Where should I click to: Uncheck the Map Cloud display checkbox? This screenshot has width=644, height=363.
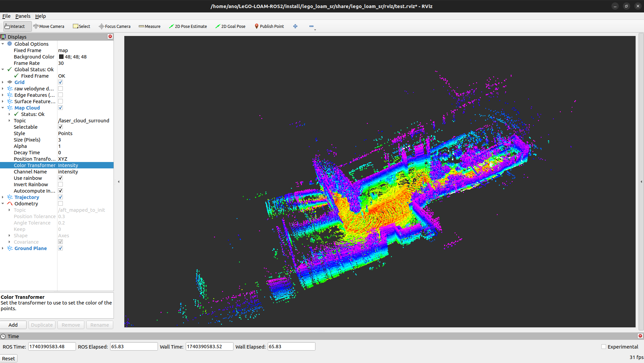click(x=60, y=108)
